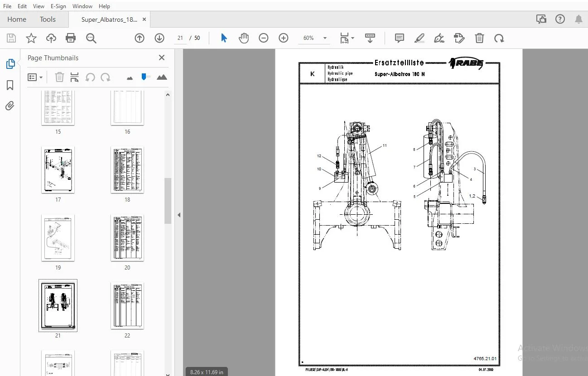The image size is (588, 376).
Task: Click the page number input field
Action: [180, 39]
